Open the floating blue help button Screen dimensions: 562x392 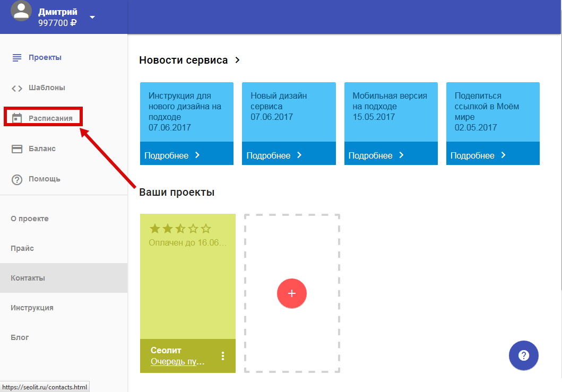click(x=523, y=355)
